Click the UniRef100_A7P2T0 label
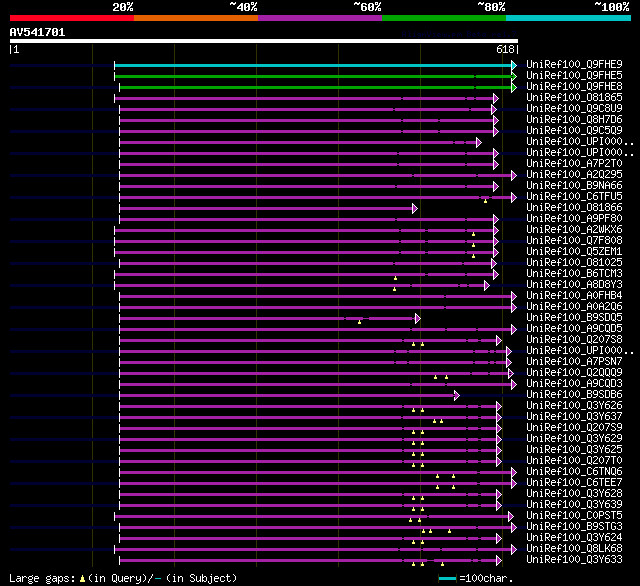Screen dimensions: 640x586 click(574, 164)
